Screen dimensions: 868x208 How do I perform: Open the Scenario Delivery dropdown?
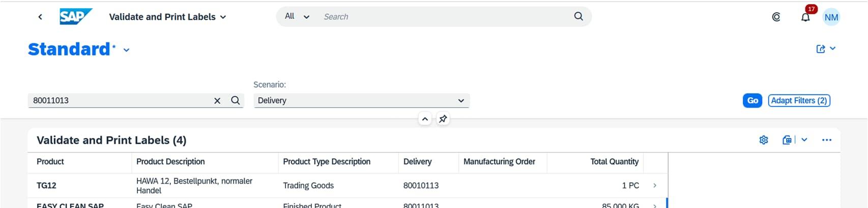click(x=361, y=100)
